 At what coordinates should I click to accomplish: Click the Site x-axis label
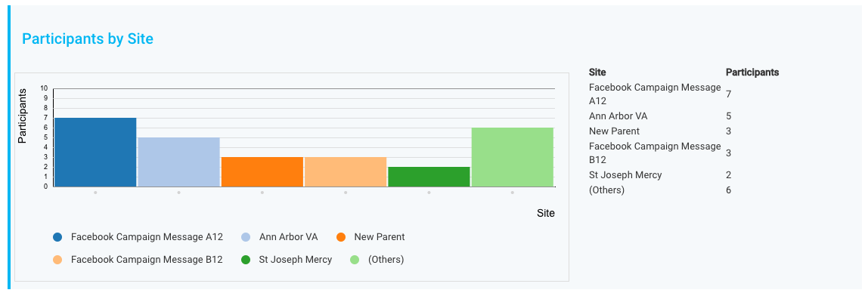pyautogui.click(x=546, y=213)
